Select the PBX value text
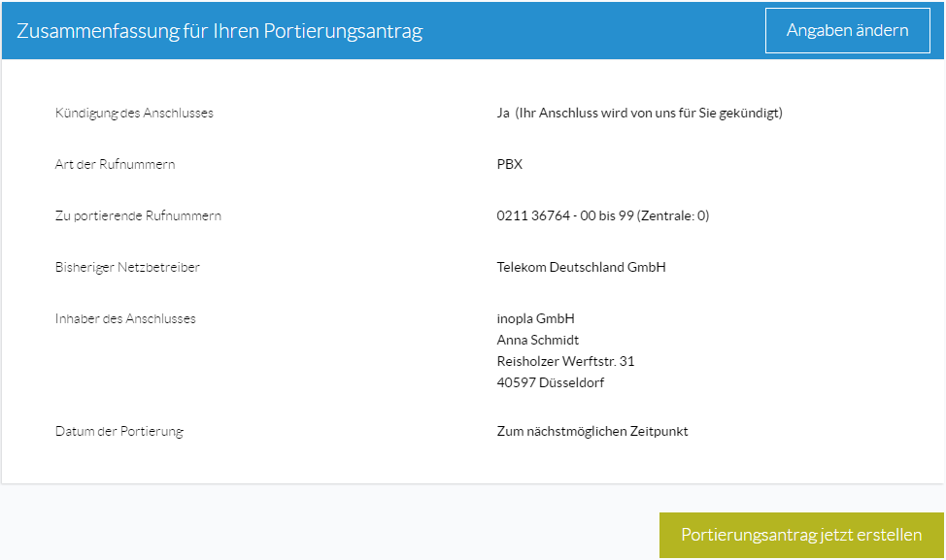The height and width of the screenshot is (560, 946). [x=509, y=165]
